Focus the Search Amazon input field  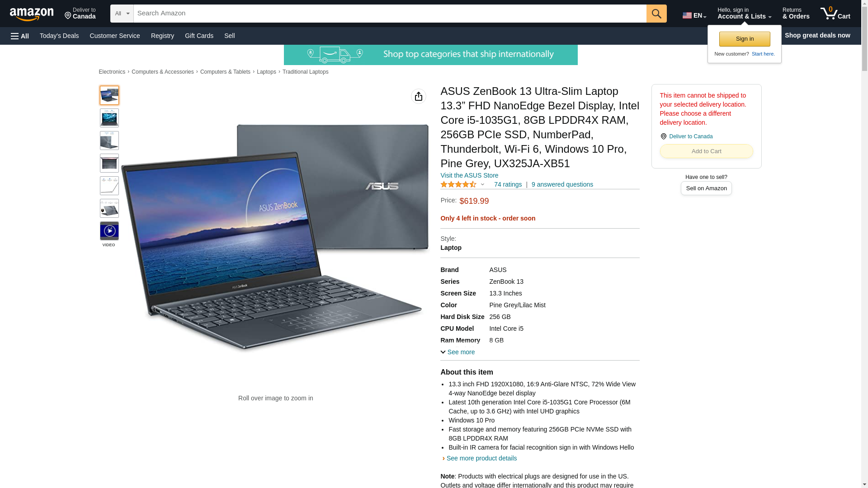tap(390, 14)
